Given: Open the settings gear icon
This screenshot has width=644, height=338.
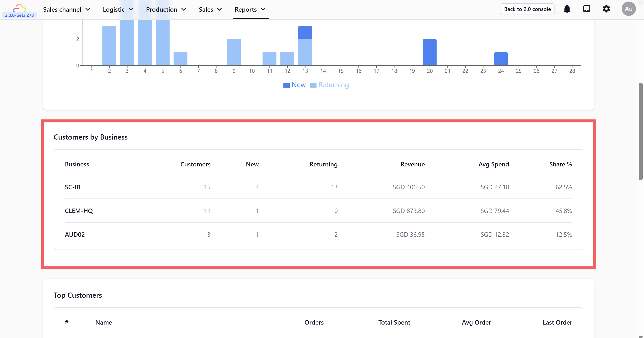Looking at the screenshot, I should [606, 9].
